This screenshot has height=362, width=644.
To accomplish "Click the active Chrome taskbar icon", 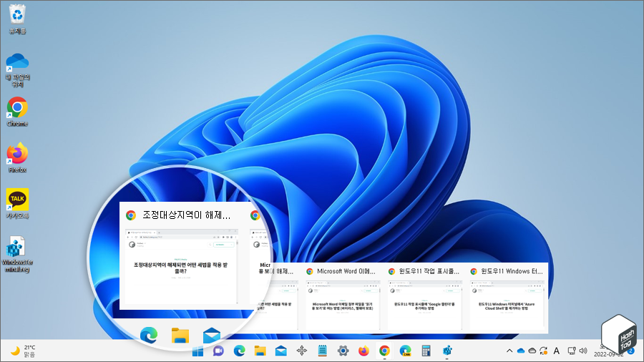I will coord(384,351).
